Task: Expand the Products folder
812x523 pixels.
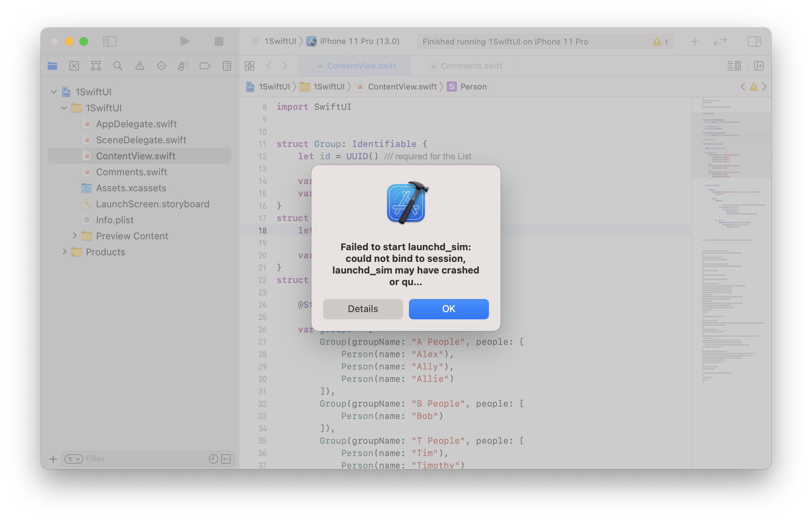Action: tap(64, 252)
